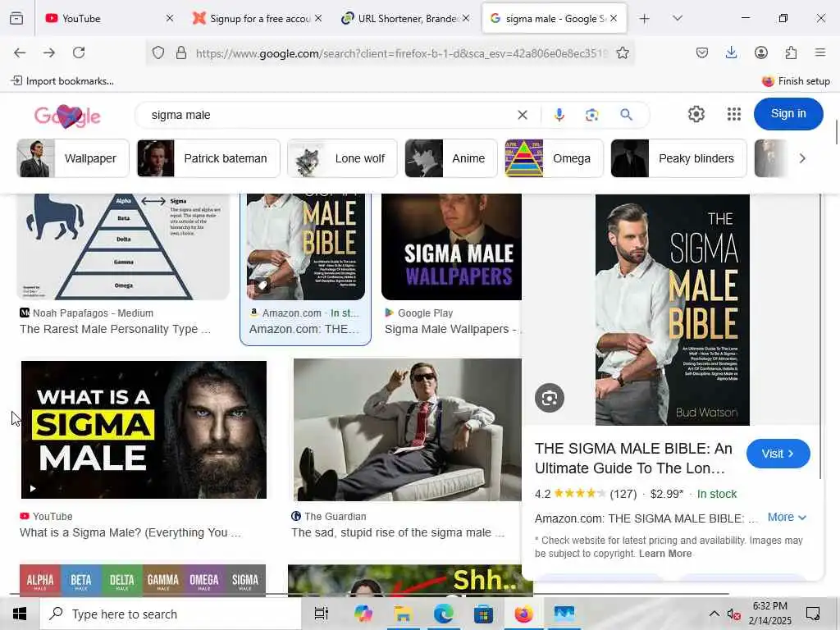Viewport: 840px width, 630px height.
Task: Open the Save to Pocket icon
Action: coord(702,52)
